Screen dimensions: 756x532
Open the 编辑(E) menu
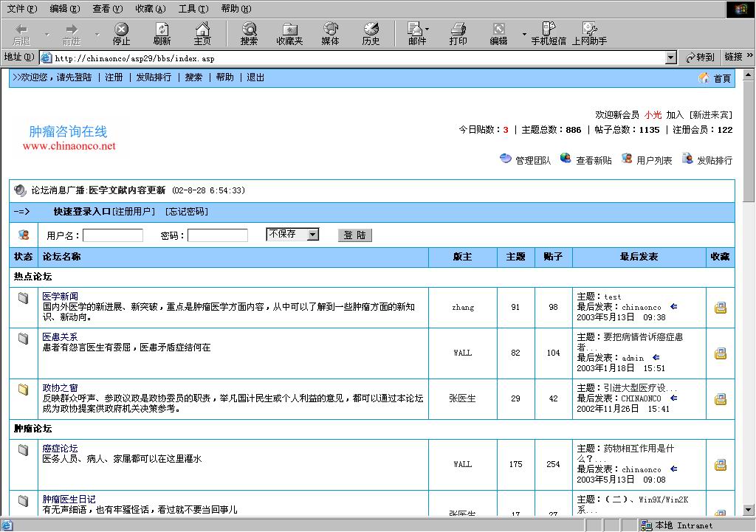[65, 9]
